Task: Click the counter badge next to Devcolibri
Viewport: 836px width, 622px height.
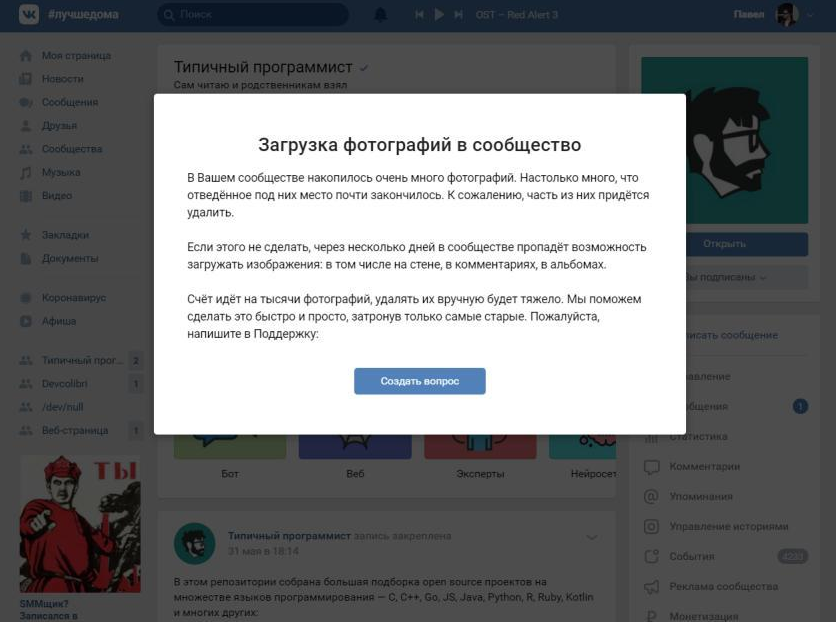Action: pyautogui.click(x=136, y=384)
